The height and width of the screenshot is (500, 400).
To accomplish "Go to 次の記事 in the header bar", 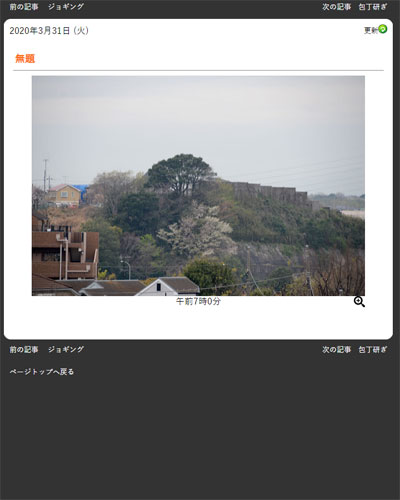I will pyautogui.click(x=336, y=7).
